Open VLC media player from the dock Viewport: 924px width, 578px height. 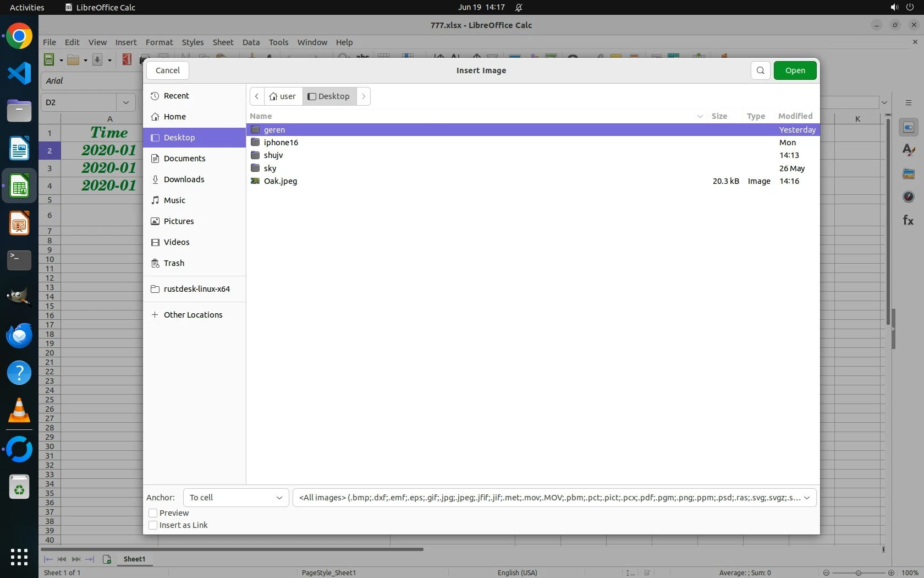[x=19, y=411]
